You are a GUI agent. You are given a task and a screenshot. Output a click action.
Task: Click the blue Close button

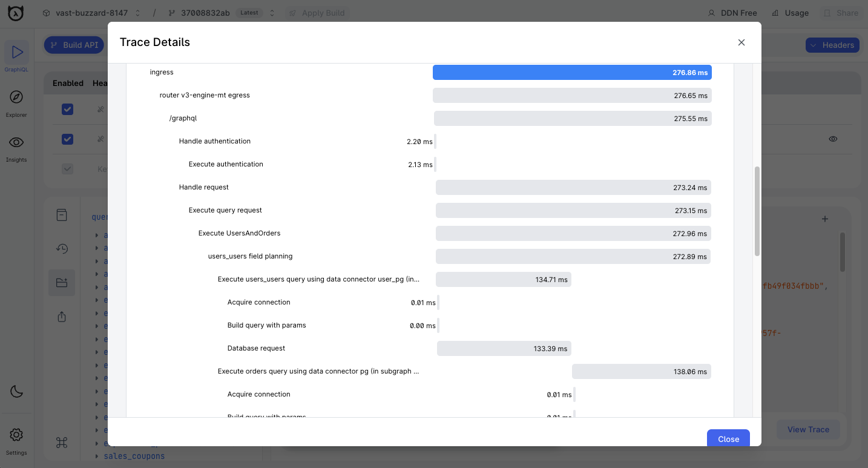728,438
